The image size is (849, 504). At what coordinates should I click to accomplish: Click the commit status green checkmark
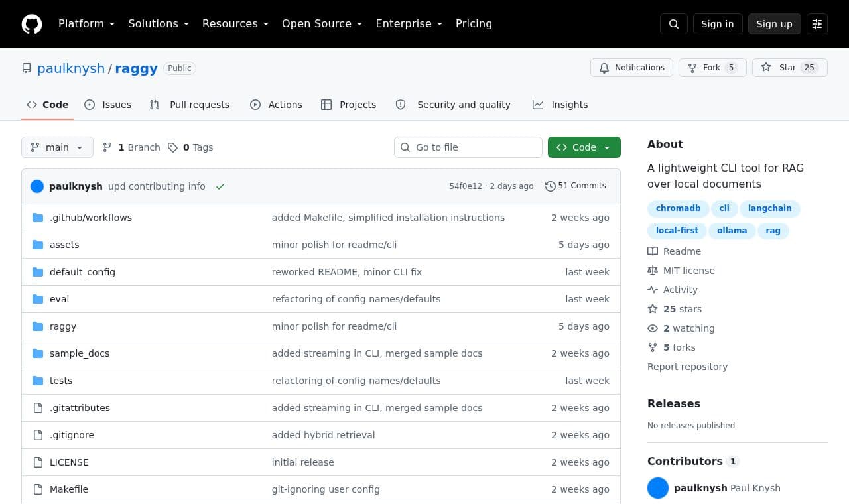(220, 186)
